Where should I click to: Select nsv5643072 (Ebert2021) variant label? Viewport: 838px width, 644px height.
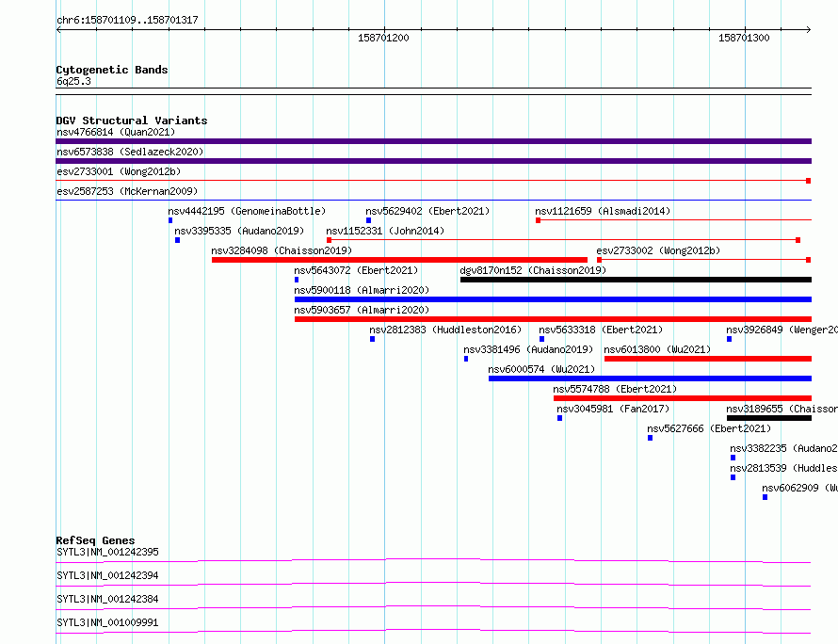click(356, 270)
